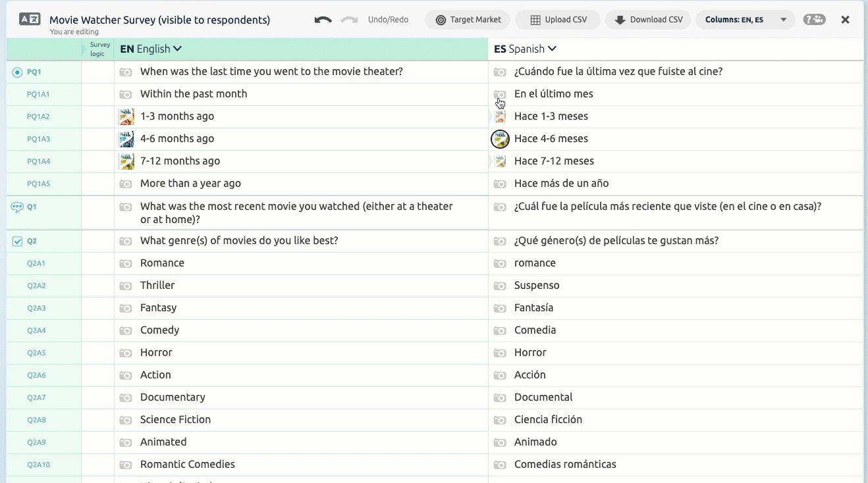Click the checkbox icon next to Q2
868x483 pixels.
16,241
